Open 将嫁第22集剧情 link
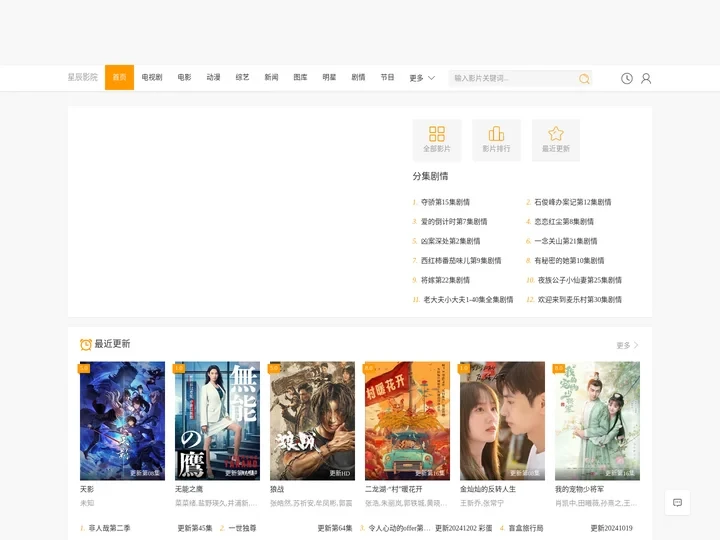This screenshot has width=720, height=540. 445,280
